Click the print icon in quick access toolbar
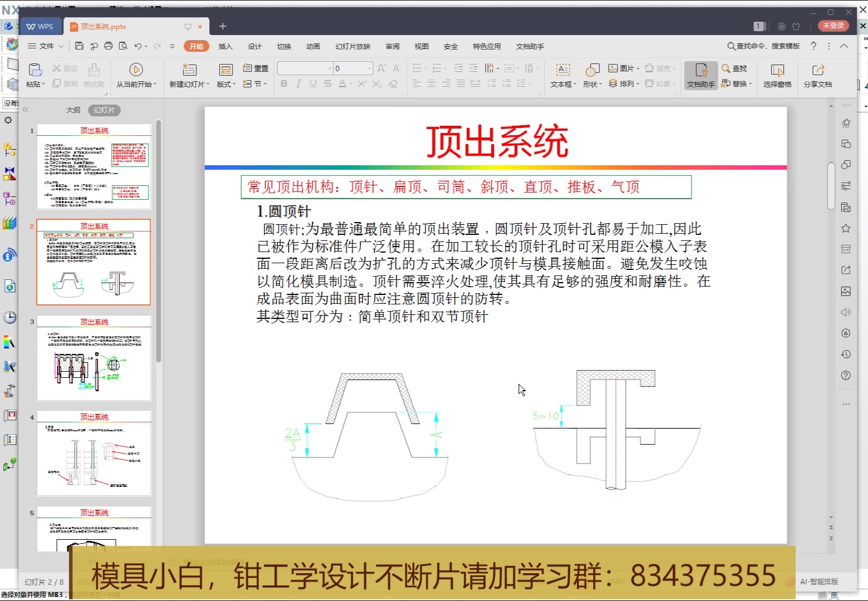The image size is (868, 601). (108, 46)
